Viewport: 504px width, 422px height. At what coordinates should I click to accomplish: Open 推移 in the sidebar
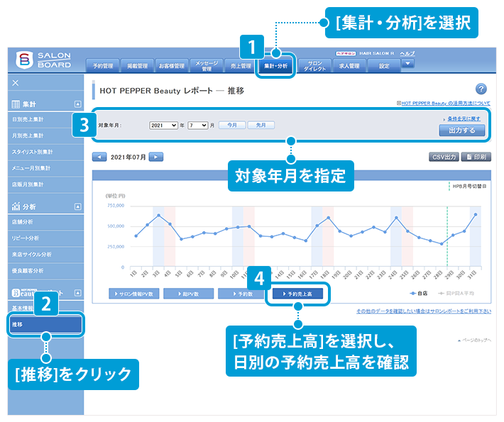[46, 324]
